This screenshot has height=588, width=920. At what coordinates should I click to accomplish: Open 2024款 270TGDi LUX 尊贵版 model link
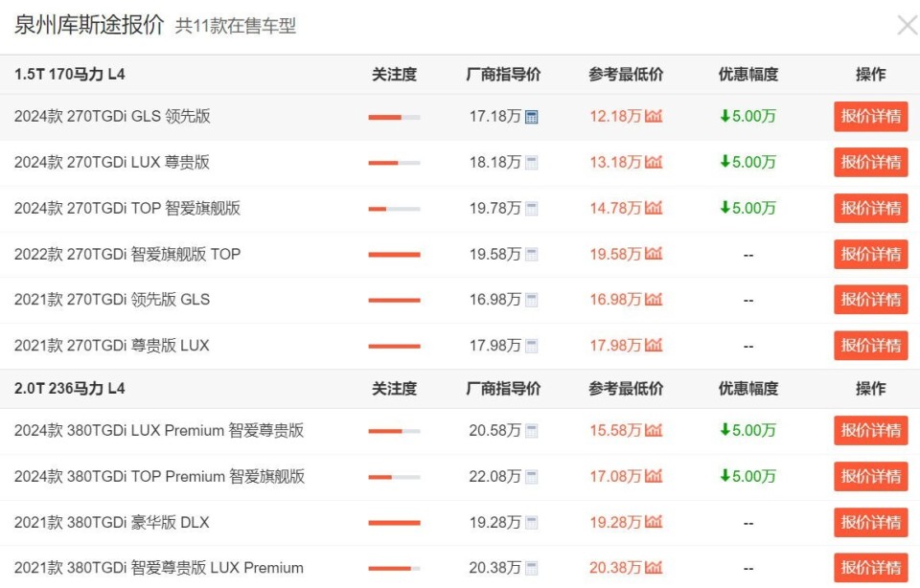(112, 162)
